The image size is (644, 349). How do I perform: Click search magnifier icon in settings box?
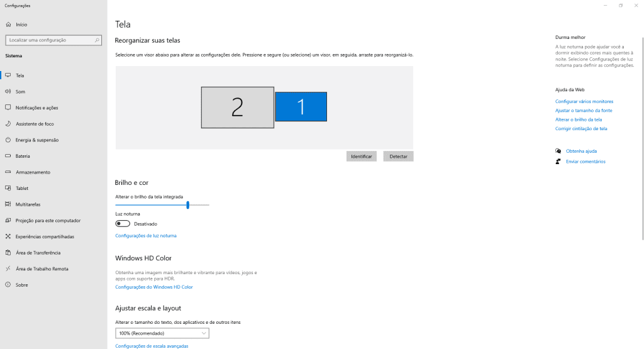pyautogui.click(x=97, y=40)
